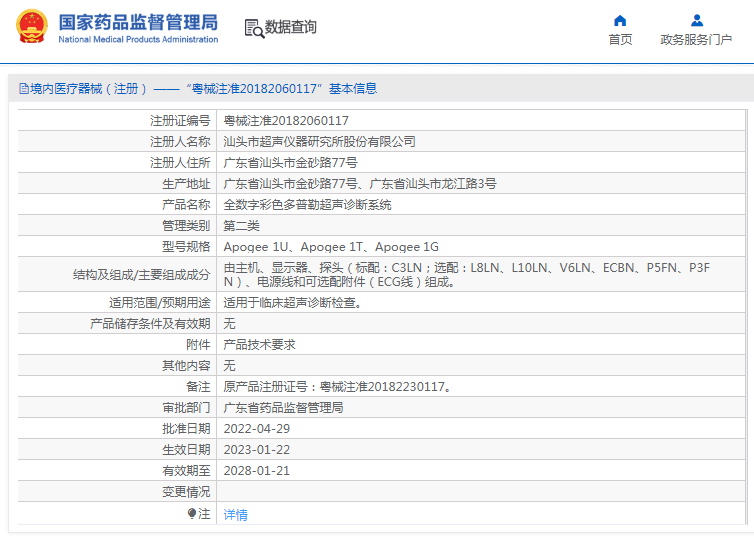Click the 变更情况 label
This screenshot has height=547, width=754.
tap(186, 492)
